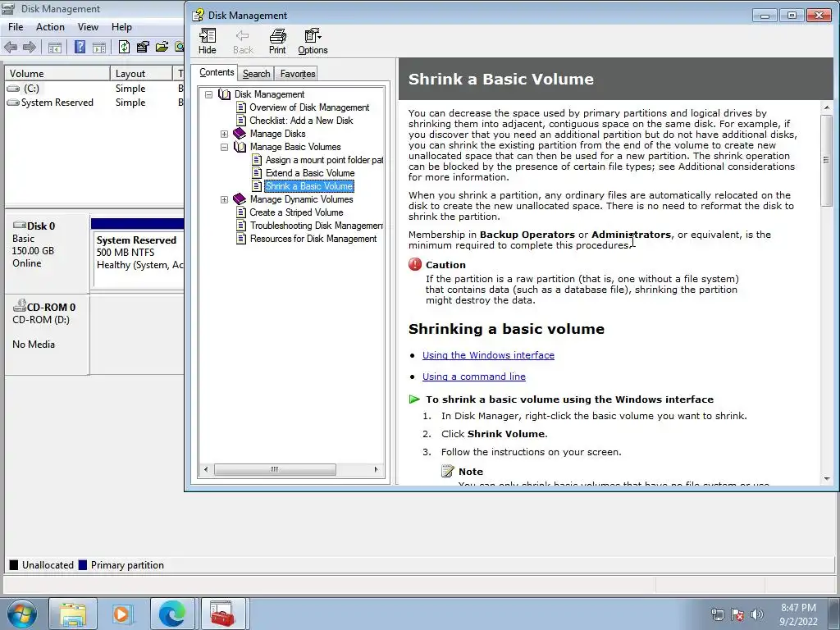Click the System Reserved drive icon
Viewport: 840px width, 630px height.
point(13,103)
